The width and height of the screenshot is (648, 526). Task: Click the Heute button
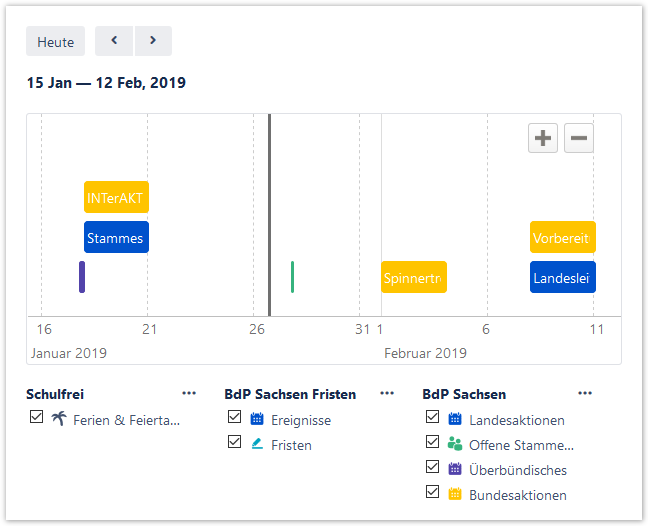[x=56, y=42]
